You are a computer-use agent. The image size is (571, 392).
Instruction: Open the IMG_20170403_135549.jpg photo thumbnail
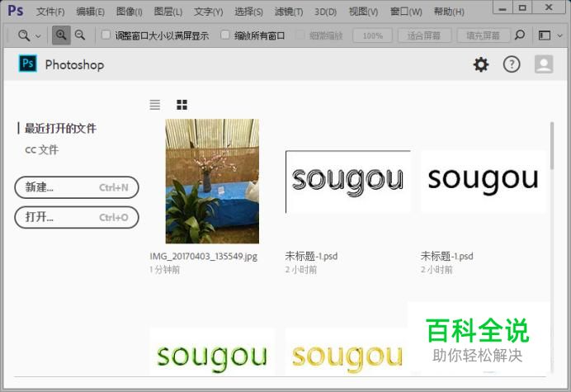(212, 181)
